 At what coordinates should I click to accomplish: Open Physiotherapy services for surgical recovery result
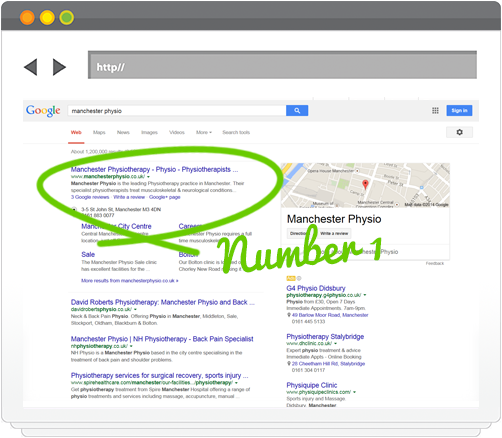(159, 376)
